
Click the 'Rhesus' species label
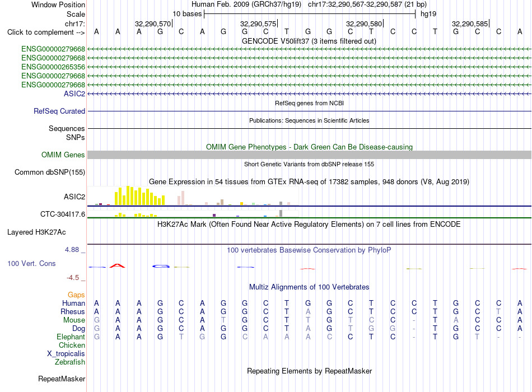(73, 311)
